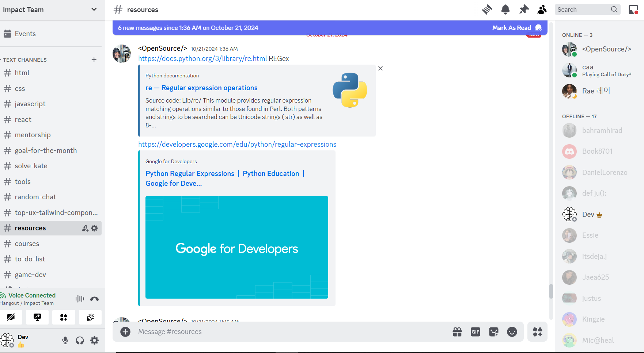Screen dimensions: 644x353
Task: Click Mark As Read button
Action: (x=511, y=28)
